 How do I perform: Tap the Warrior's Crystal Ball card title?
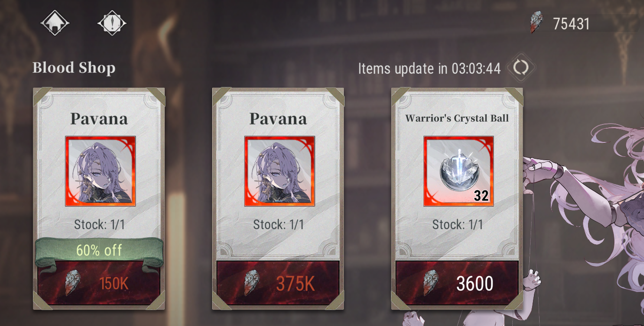457,118
